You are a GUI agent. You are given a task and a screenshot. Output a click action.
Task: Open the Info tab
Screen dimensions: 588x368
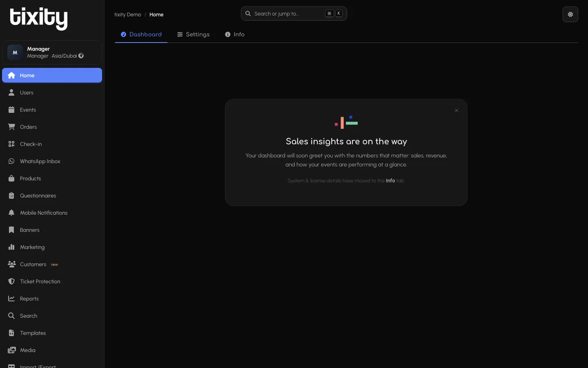[235, 34]
